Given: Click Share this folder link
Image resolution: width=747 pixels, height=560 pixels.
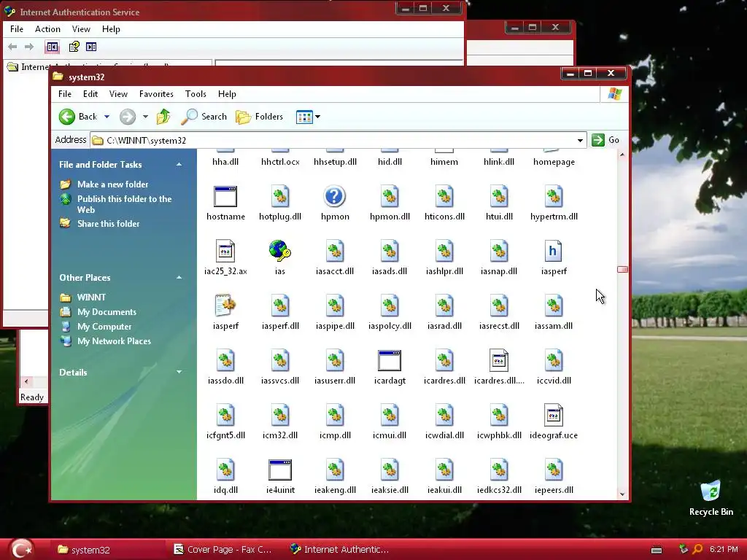Looking at the screenshot, I should [108, 224].
